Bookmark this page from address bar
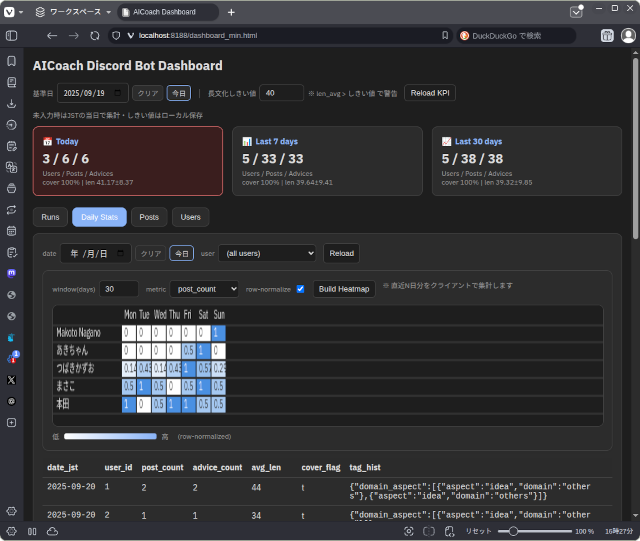The image size is (640, 541). [445, 35]
